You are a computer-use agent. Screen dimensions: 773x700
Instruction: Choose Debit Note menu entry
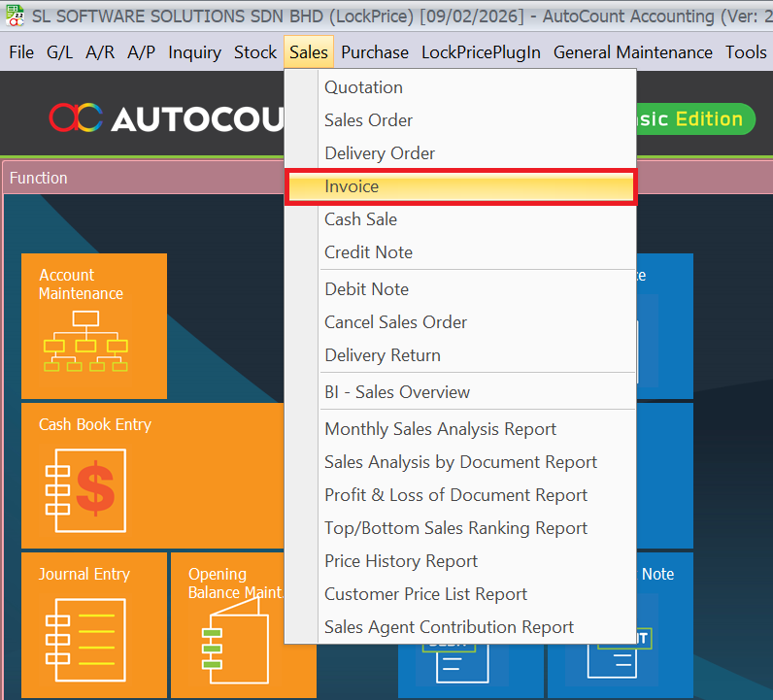[x=366, y=289]
